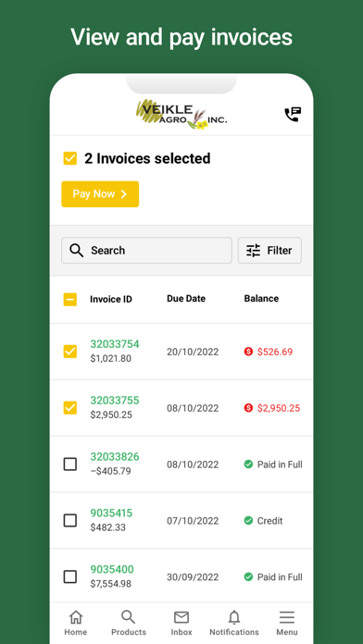Tap the phone contact icon in header

[x=293, y=114]
